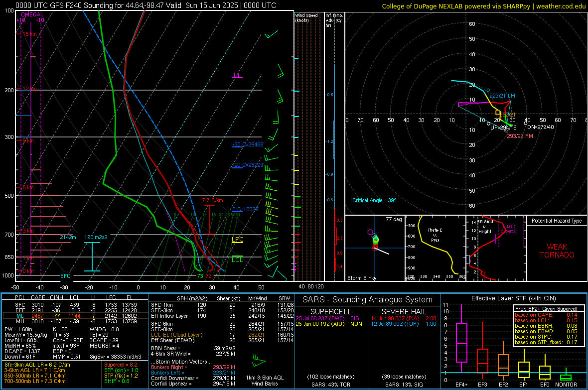The height and width of the screenshot is (390, 588).
Task: Click the SHIP = 0.8 value
Action: coord(117,382)
